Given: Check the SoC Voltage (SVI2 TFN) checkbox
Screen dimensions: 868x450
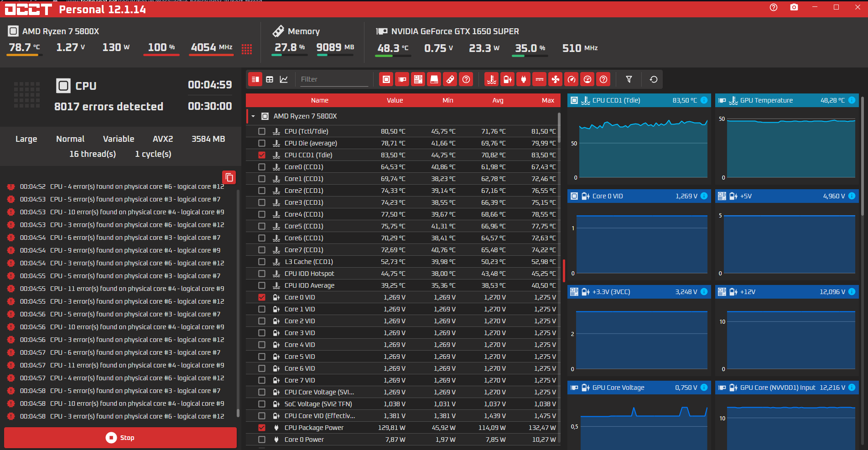Looking at the screenshot, I should point(262,404).
